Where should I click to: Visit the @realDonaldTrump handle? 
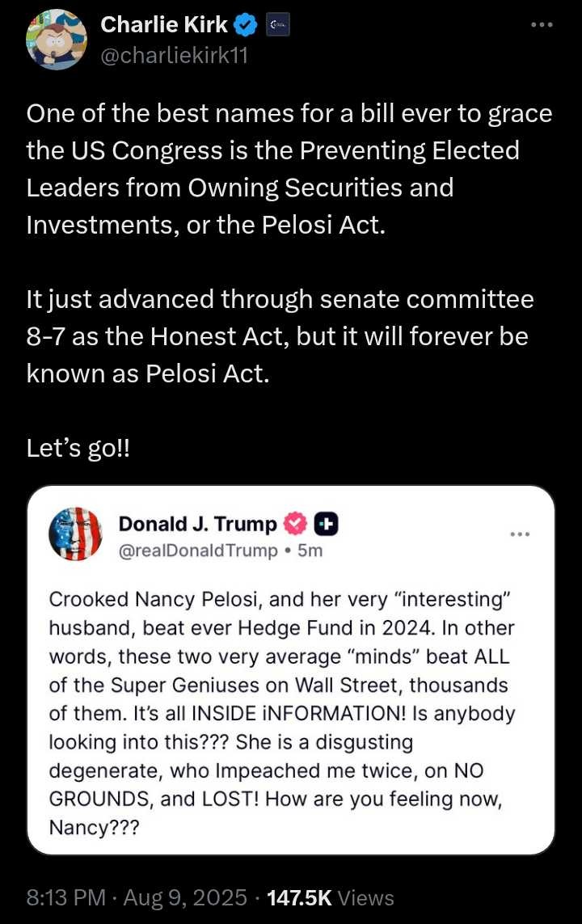(x=198, y=551)
